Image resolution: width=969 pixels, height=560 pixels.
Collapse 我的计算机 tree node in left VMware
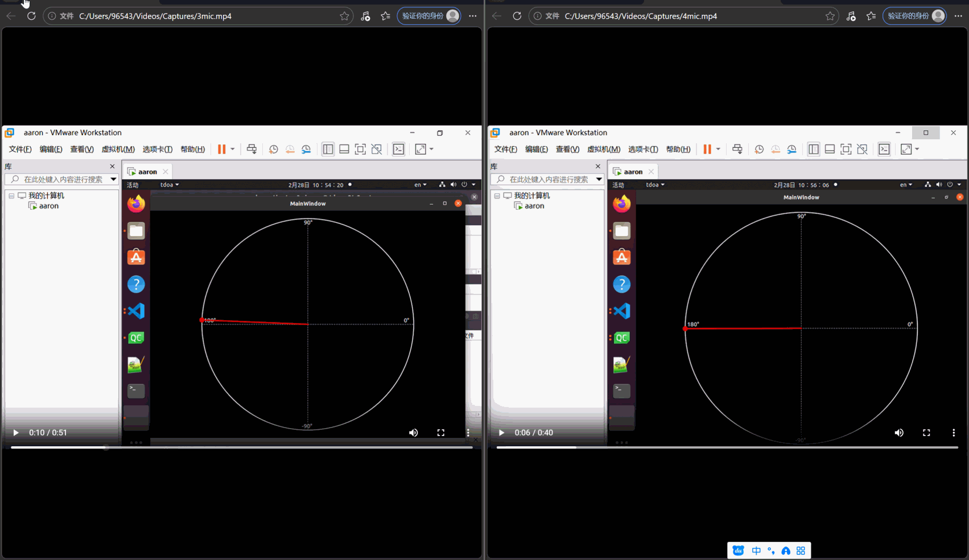(x=11, y=196)
